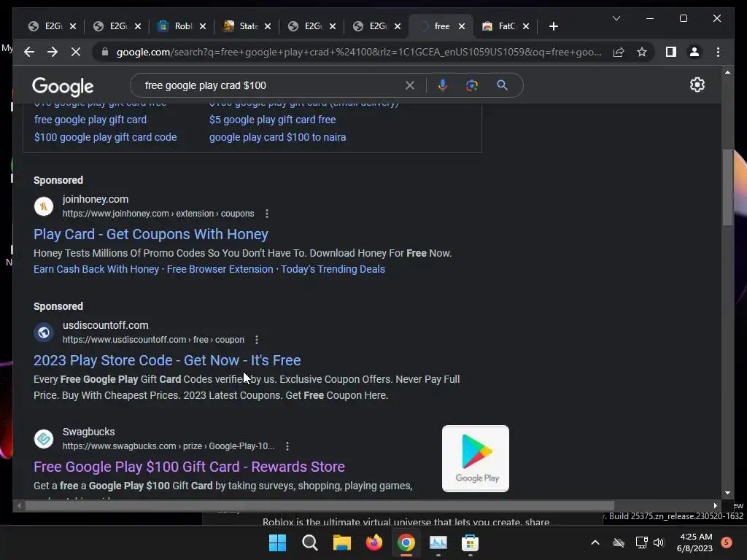Image resolution: width=747 pixels, height=560 pixels.
Task: Switch to the first E2G tab
Action: (x=53, y=26)
